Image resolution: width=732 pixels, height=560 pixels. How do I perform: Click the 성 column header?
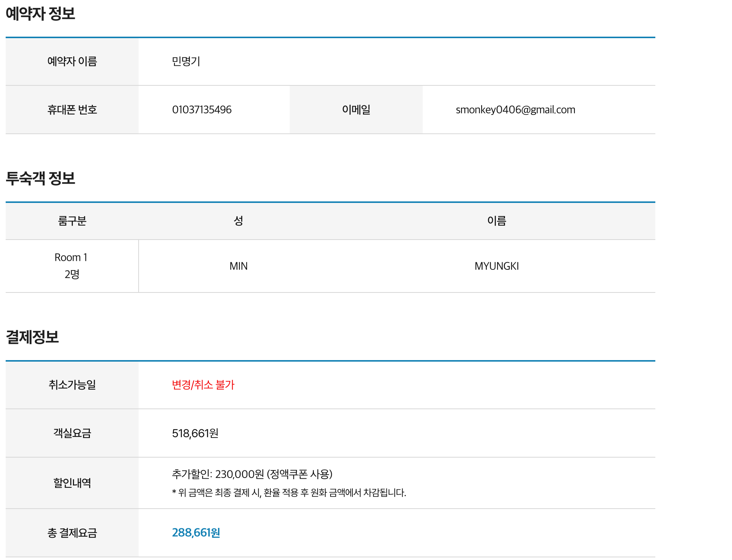click(x=238, y=221)
